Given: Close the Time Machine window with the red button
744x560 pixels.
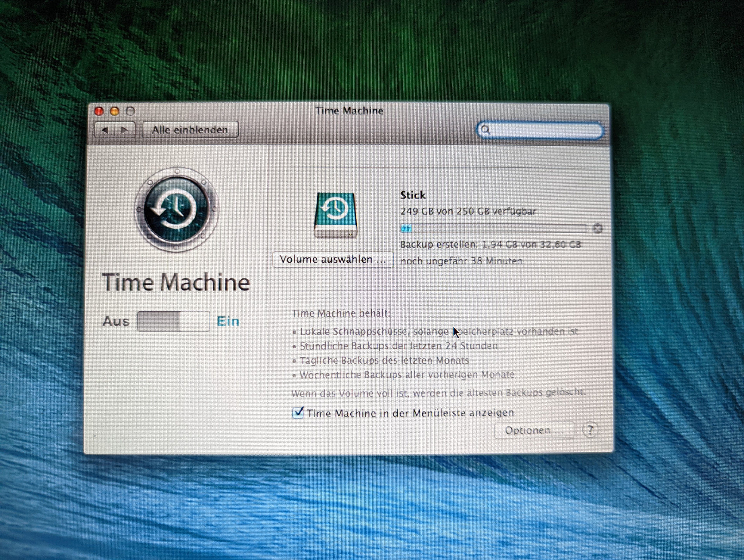Looking at the screenshot, I should 99,111.
